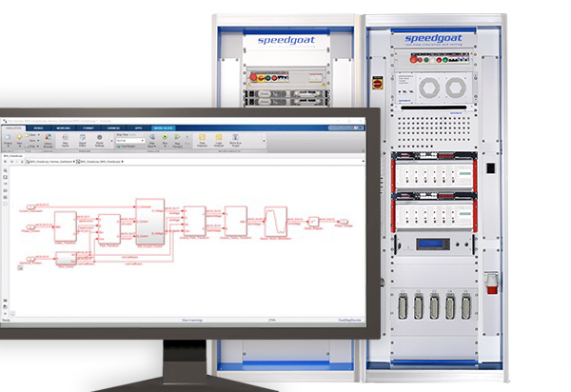Open the Format tab

coord(89,127)
